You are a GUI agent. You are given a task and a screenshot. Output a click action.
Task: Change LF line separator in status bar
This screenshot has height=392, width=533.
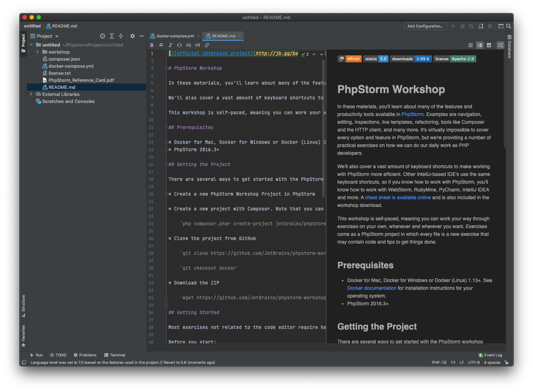coord(462,362)
